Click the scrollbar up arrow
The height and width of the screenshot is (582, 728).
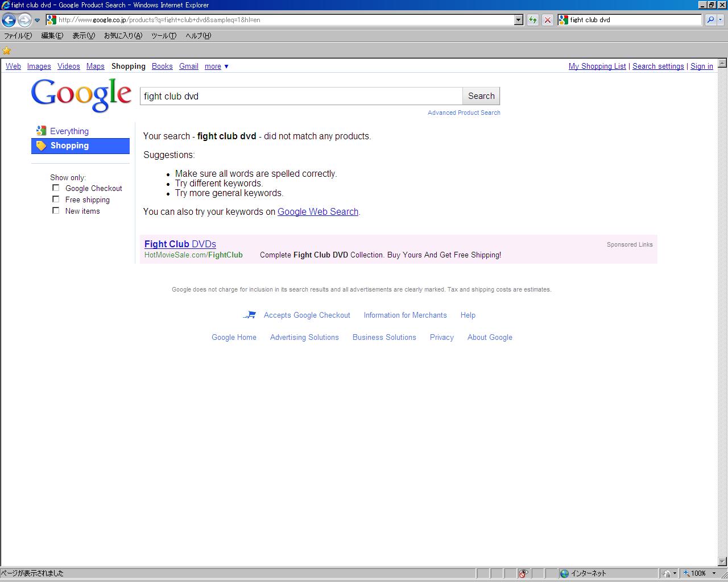(x=722, y=63)
